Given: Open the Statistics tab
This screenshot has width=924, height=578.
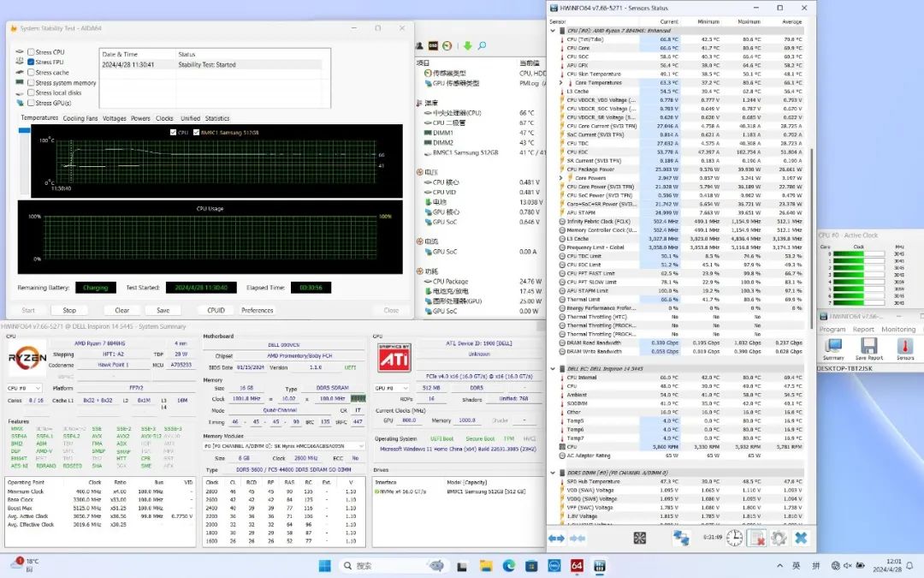Looking at the screenshot, I should [x=217, y=118].
